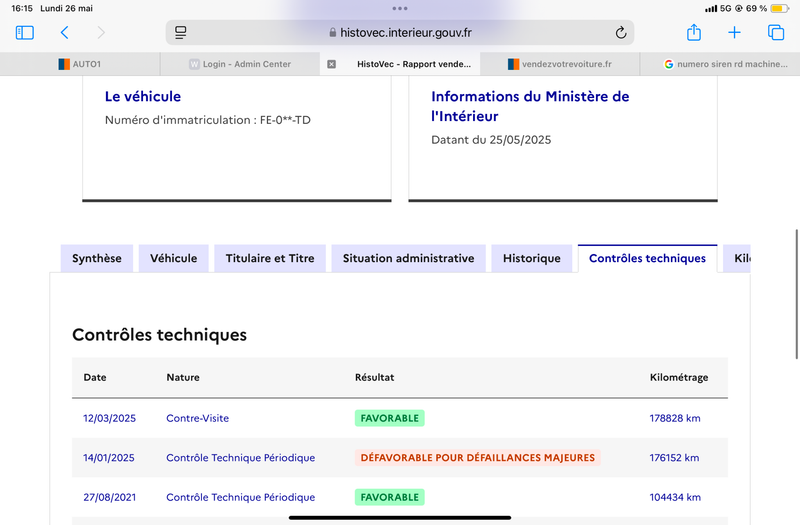Switch to the AUTO1 browser tab
The height and width of the screenshot is (525, 800).
(80, 64)
